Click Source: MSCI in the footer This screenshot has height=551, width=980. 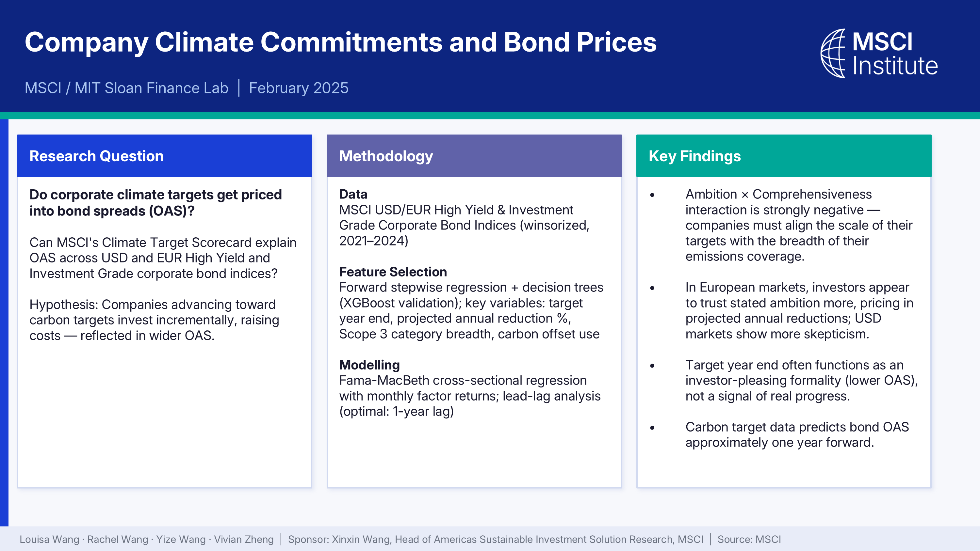coord(749,539)
